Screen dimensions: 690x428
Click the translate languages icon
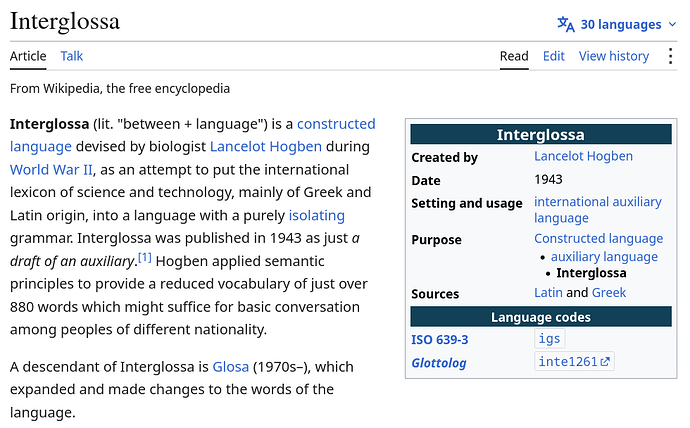[x=566, y=24]
